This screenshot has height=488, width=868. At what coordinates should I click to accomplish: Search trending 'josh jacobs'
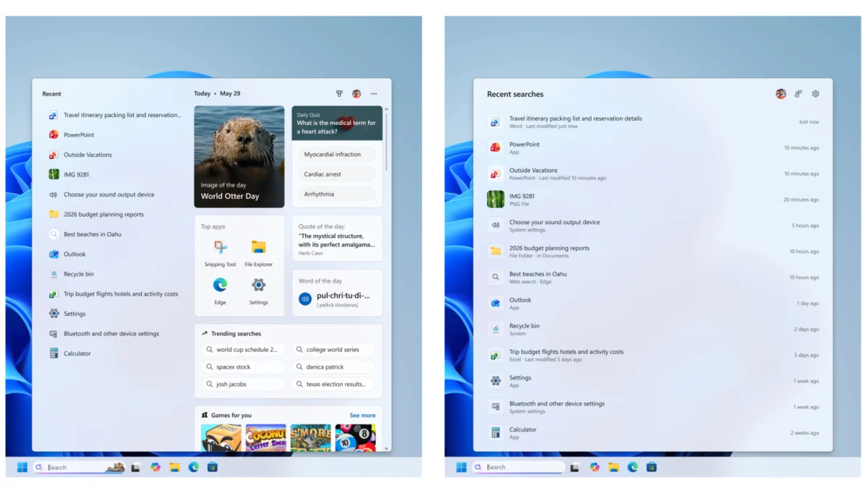coord(244,385)
